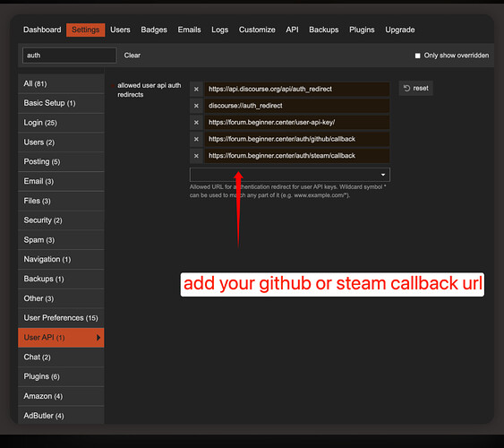Viewport: 504px width, 448px height.
Task: Select the Login (25) category
Action: coord(61,123)
